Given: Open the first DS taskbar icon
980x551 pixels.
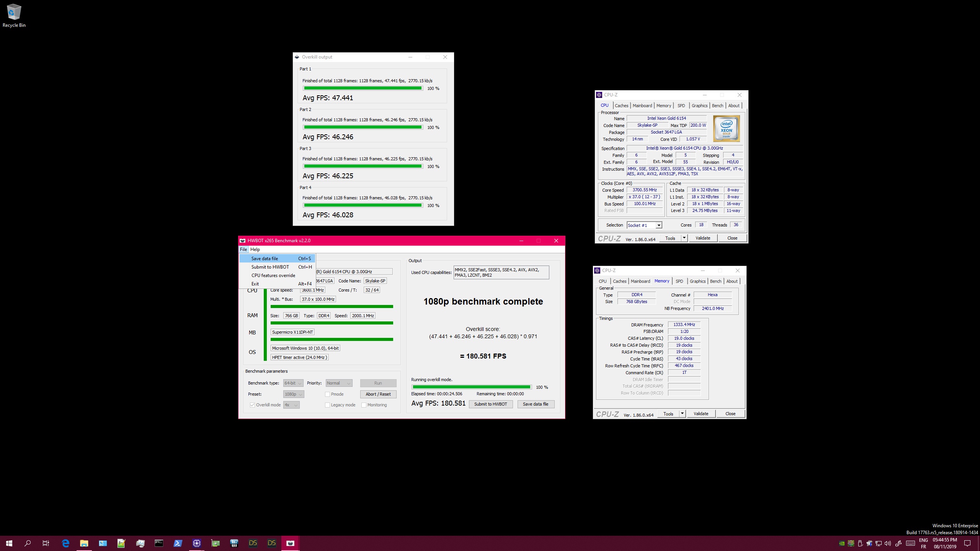Looking at the screenshot, I should pyautogui.click(x=253, y=543).
